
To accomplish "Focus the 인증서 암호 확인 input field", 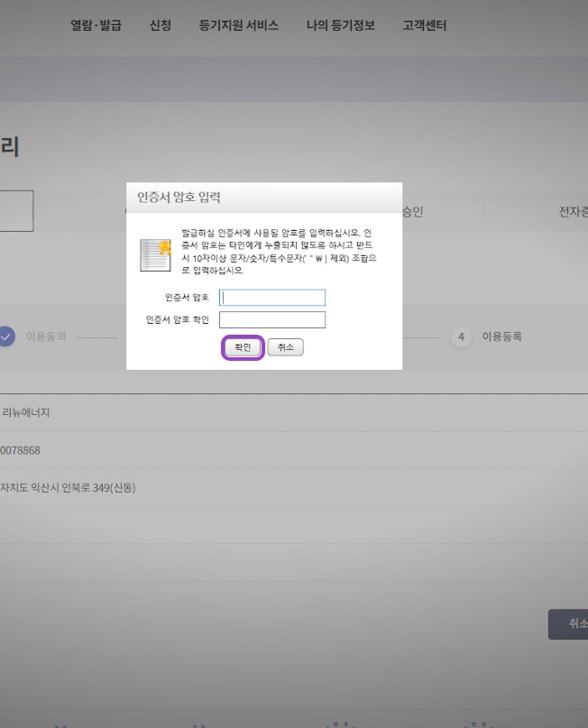I will pyautogui.click(x=272, y=320).
